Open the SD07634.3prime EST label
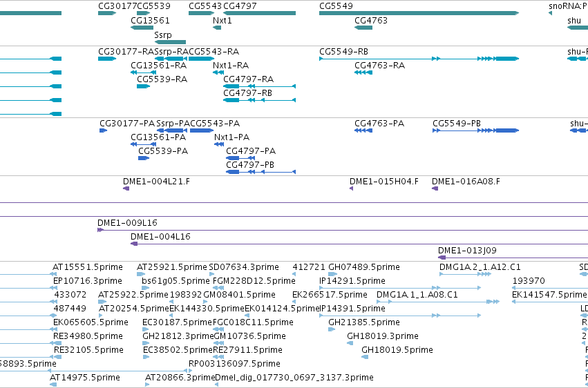Screen dimensions: 588x388 [x=244, y=267]
